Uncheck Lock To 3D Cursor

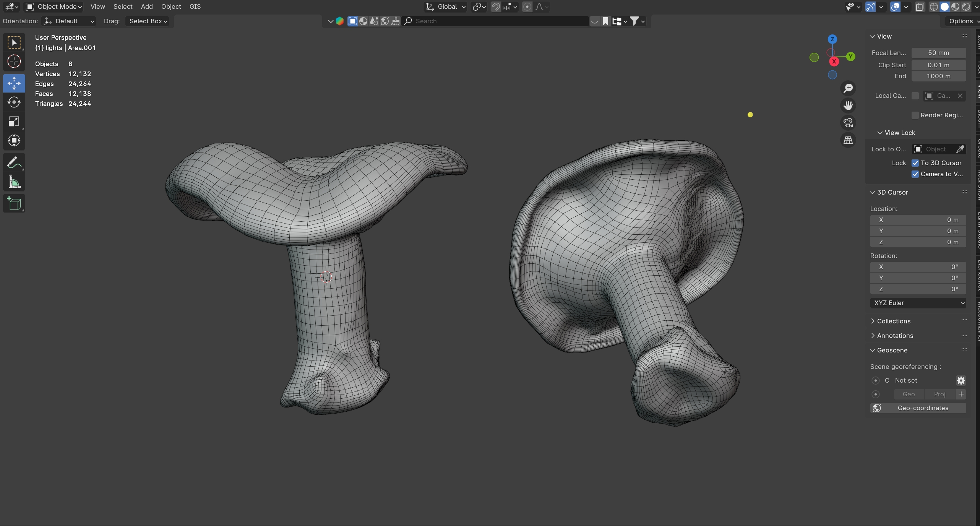click(x=915, y=163)
